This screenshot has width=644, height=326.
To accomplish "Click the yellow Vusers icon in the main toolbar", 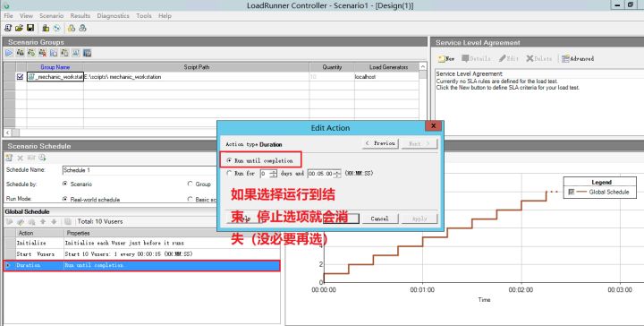I will pyautogui.click(x=71, y=28).
